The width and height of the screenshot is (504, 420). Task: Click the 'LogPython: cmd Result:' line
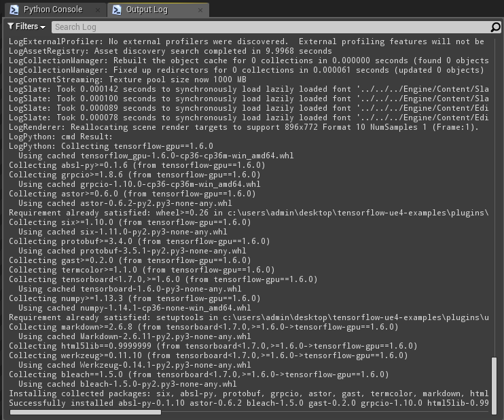pos(60,137)
